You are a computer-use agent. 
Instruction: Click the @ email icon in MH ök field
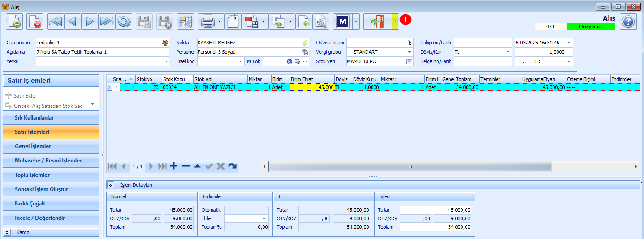pyautogui.click(x=290, y=61)
